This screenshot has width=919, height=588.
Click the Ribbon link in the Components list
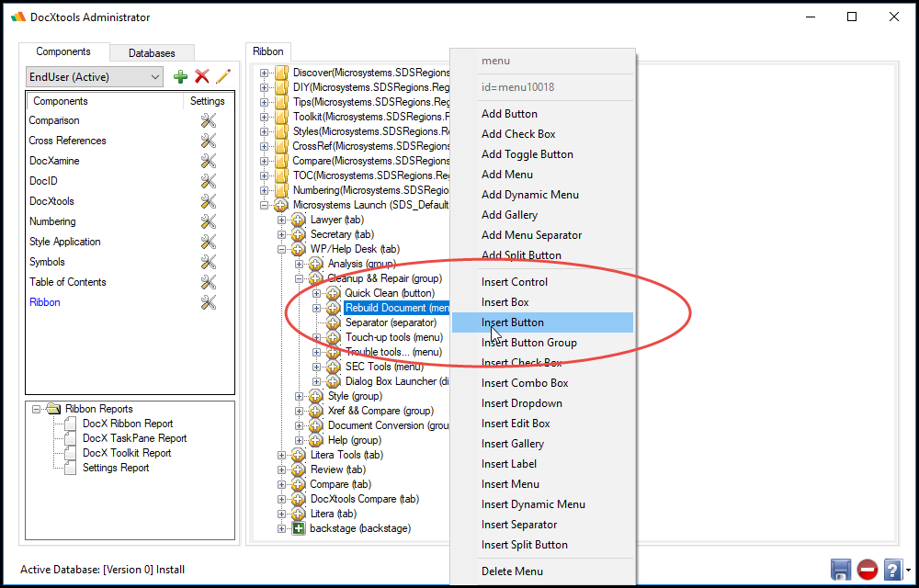[x=44, y=302]
